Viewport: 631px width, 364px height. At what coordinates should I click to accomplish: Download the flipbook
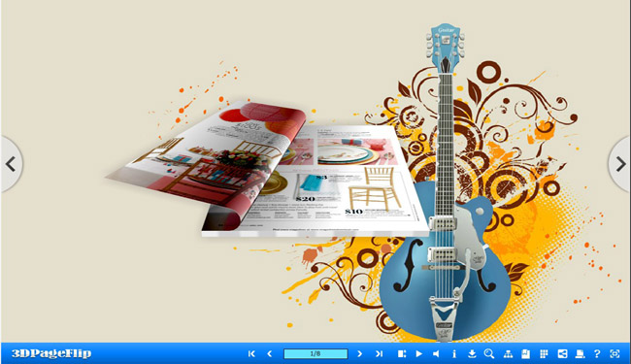click(472, 353)
